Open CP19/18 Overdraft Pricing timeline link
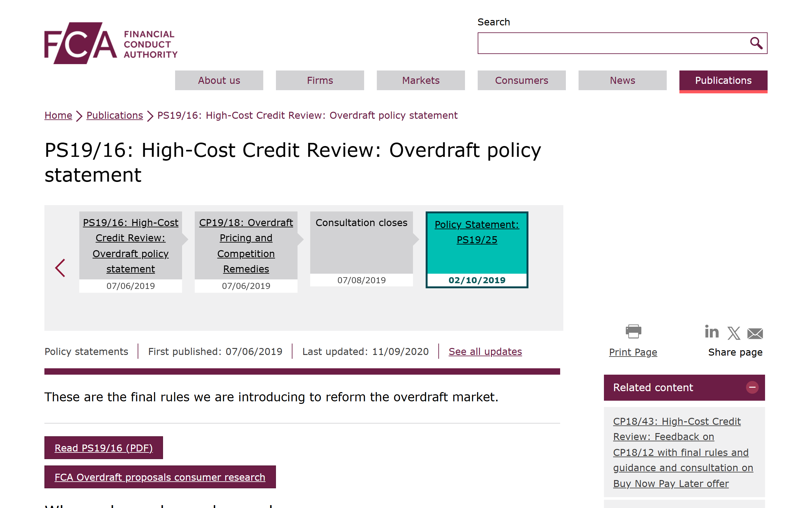 (246, 246)
